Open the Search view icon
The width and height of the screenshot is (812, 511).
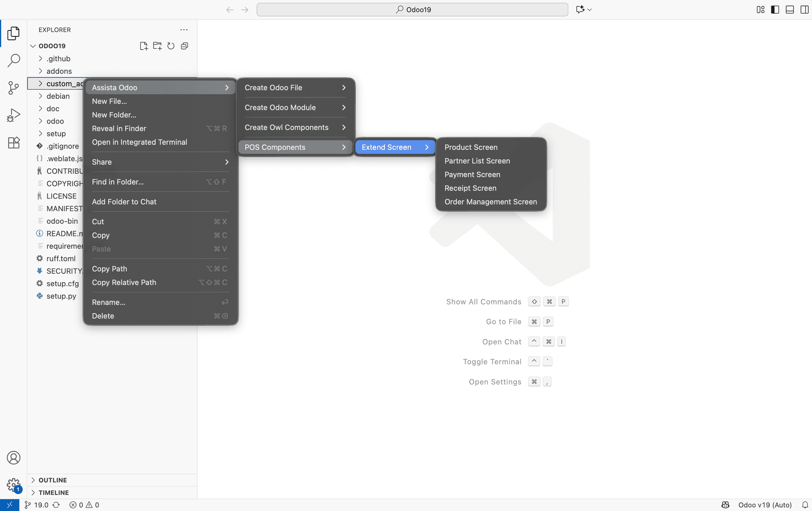[x=14, y=60]
